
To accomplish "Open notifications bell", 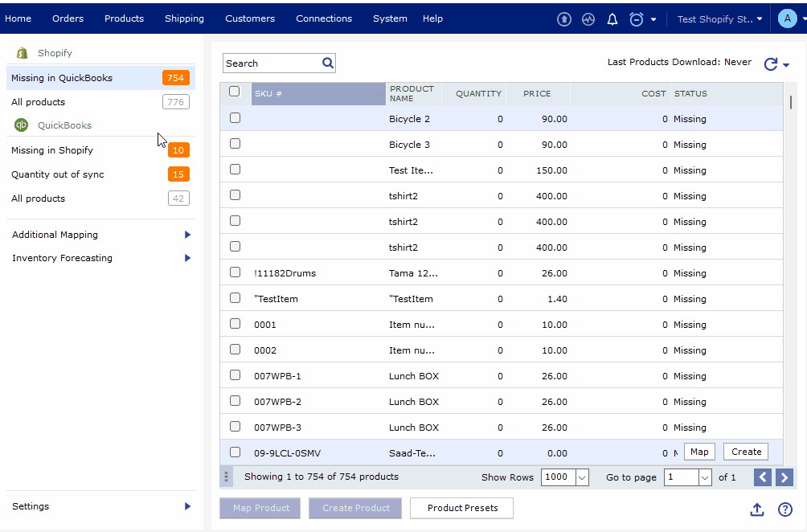I will pyautogui.click(x=612, y=19).
